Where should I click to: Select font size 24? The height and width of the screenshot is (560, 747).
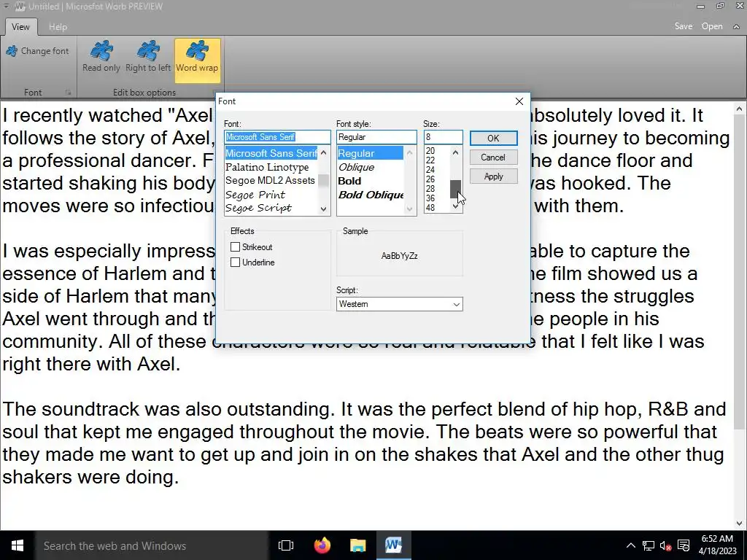(x=430, y=170)
